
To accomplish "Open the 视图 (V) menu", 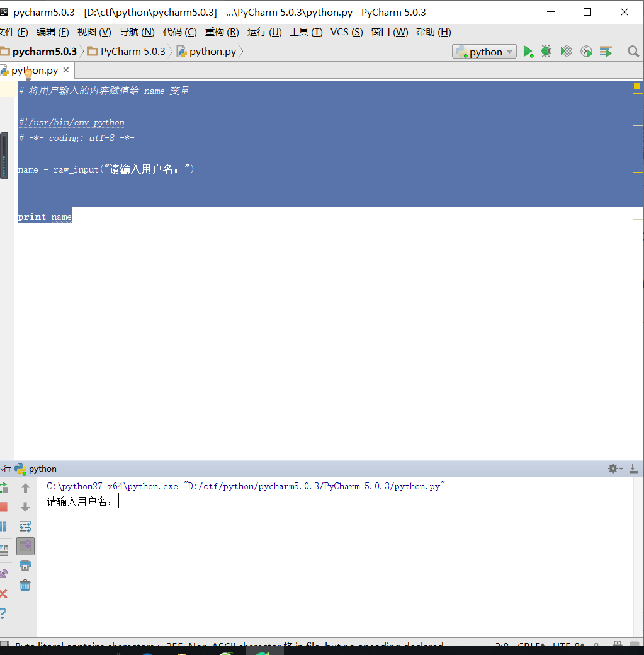I will click(94, 32).
